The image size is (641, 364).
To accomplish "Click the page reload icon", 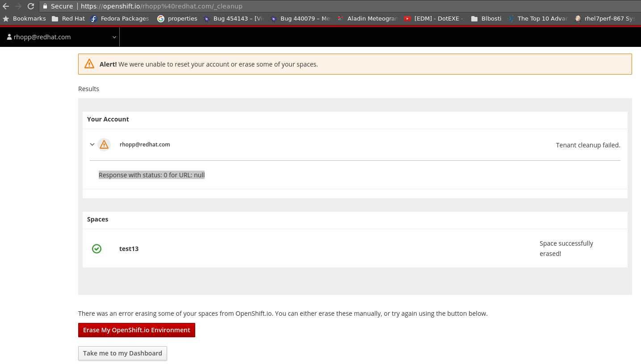I will point(30,6).
